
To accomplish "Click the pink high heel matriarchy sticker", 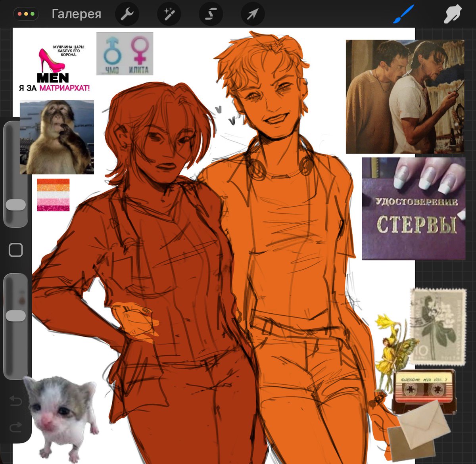I will coord(54,68).
